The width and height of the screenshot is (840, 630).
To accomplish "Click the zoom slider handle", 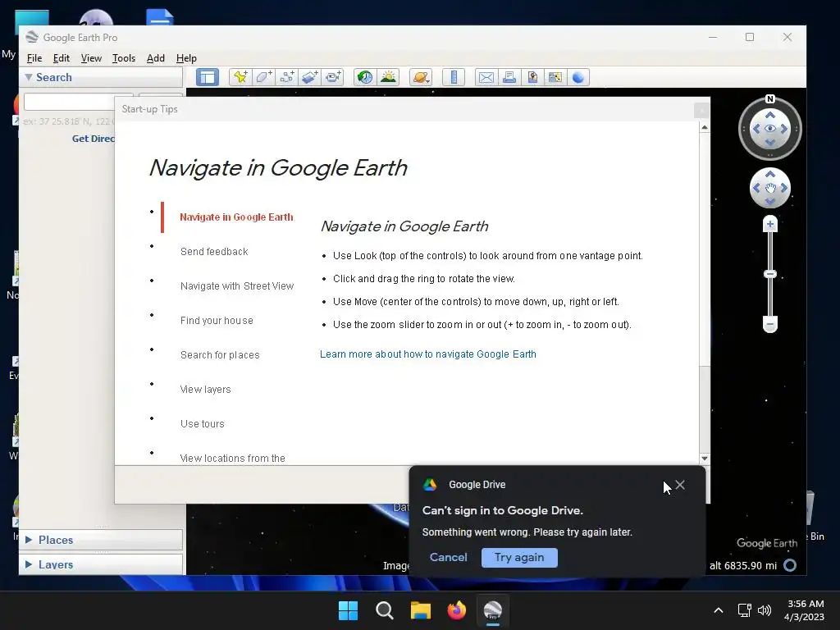I will (769, 274).
